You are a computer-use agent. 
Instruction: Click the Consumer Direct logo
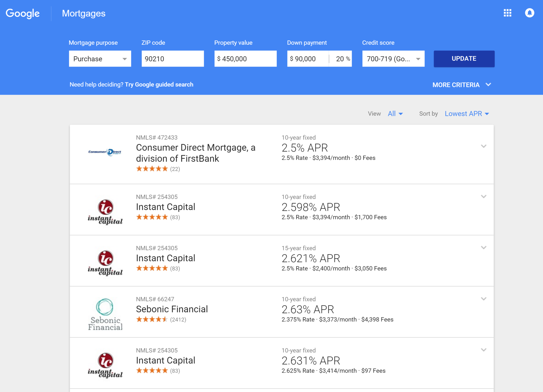(x=105, y=152)
